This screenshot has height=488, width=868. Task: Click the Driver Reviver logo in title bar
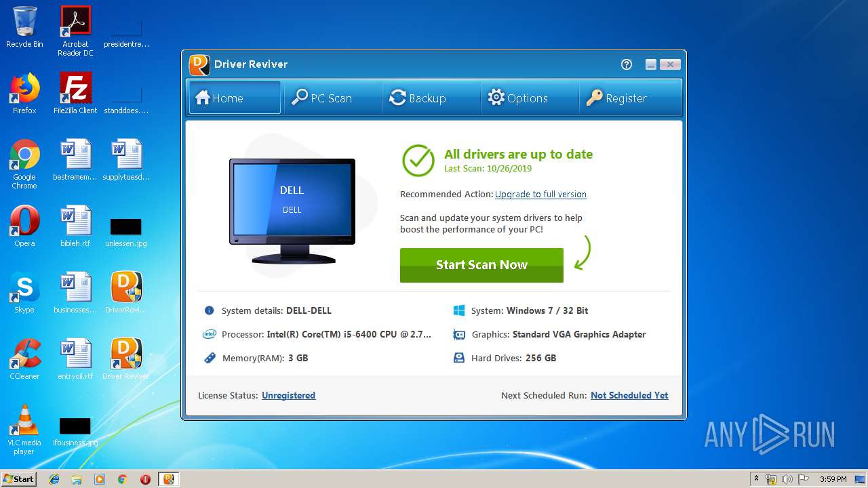pos(199,64)
